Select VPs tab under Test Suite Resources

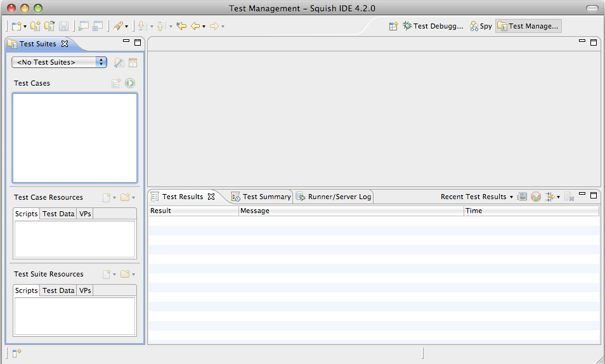point(85,290)
